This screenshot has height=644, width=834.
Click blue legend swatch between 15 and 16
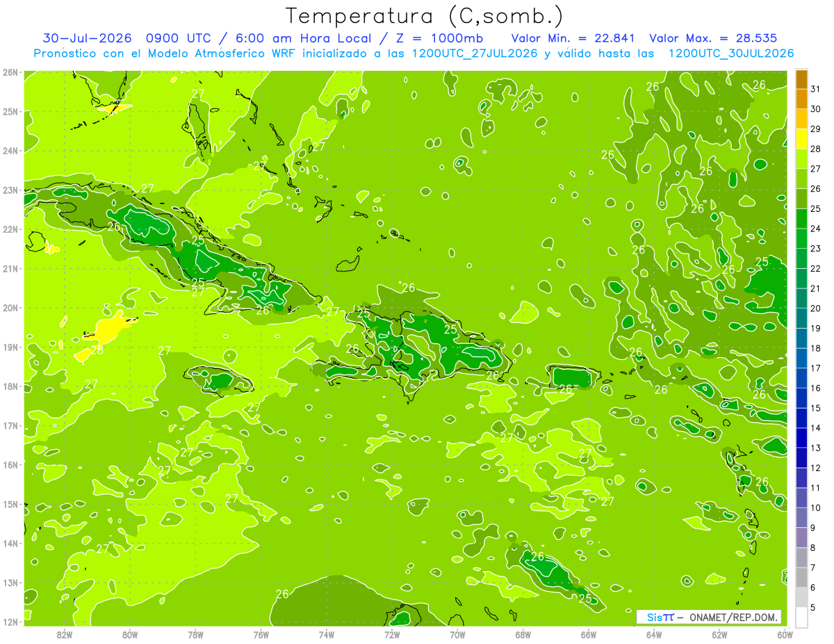coord(801,397)
